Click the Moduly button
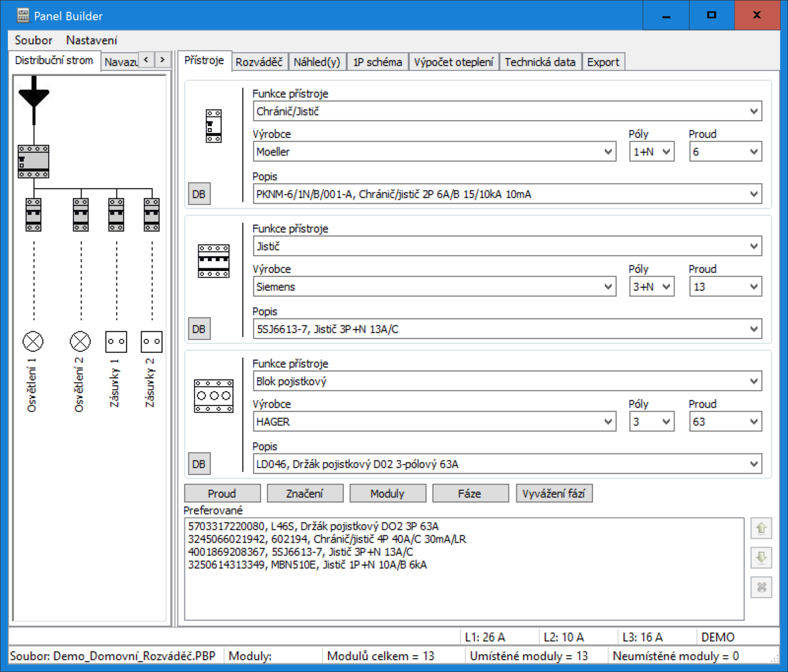 [x=388, y=493]
